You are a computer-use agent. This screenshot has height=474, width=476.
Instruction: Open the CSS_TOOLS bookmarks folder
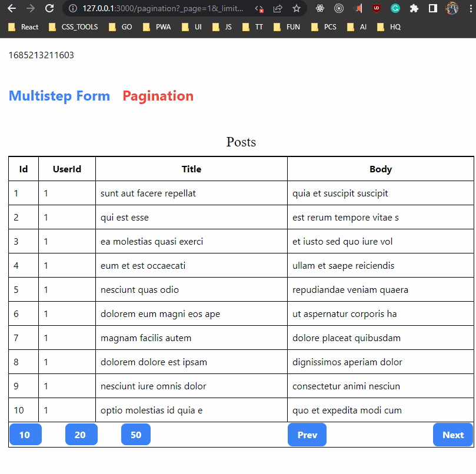pos(72,26)
